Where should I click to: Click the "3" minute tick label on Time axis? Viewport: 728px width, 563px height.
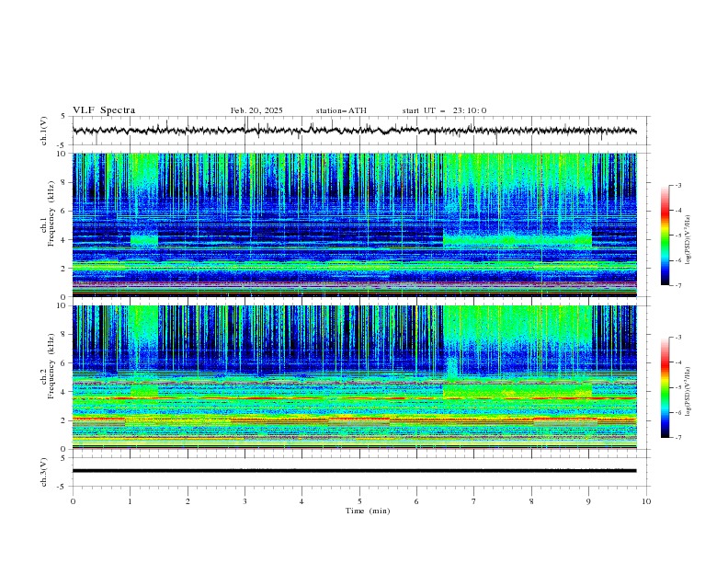click(245, 501)
